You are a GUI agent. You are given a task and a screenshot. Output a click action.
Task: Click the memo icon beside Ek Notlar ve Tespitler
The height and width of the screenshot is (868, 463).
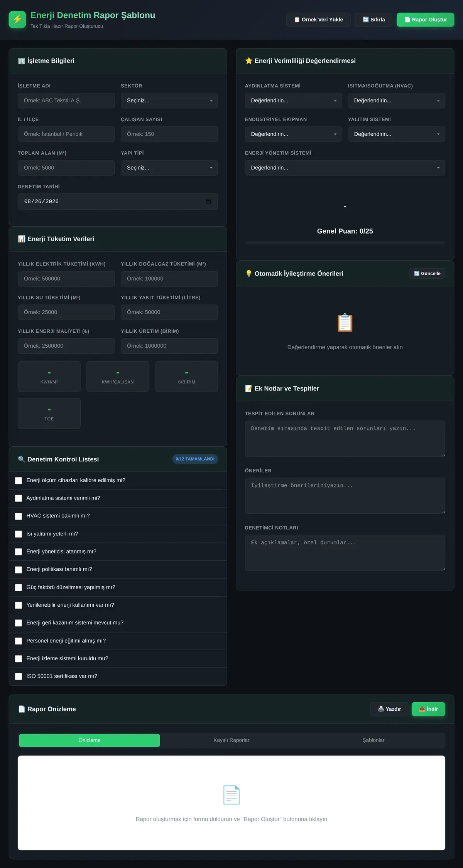click(x=249, y=389)
